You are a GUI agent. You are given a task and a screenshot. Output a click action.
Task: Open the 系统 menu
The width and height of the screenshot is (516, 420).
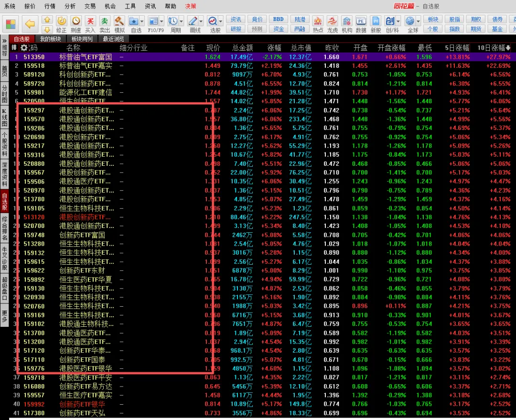pyautogui.click(x=10, y=6)
